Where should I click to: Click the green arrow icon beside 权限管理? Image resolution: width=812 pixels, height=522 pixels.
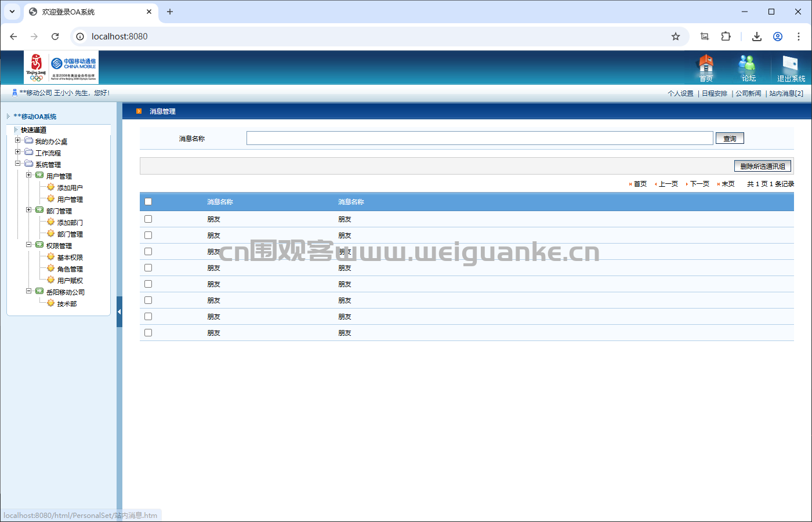[x=39, y=245]
